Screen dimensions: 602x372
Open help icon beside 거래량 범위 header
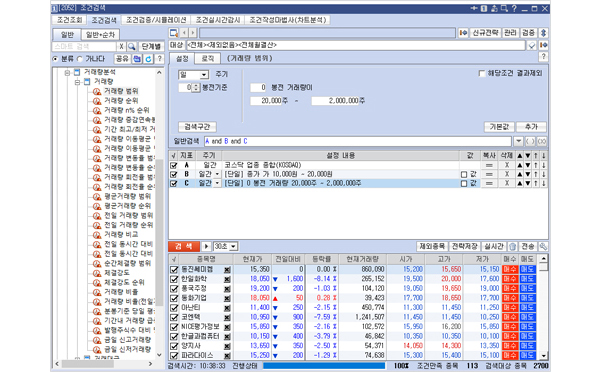coord(543,57)
